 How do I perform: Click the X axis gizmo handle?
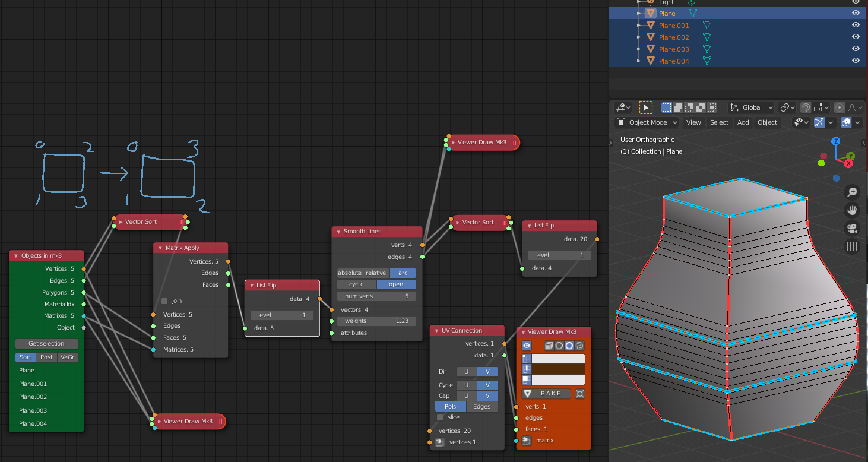point(849,163)
